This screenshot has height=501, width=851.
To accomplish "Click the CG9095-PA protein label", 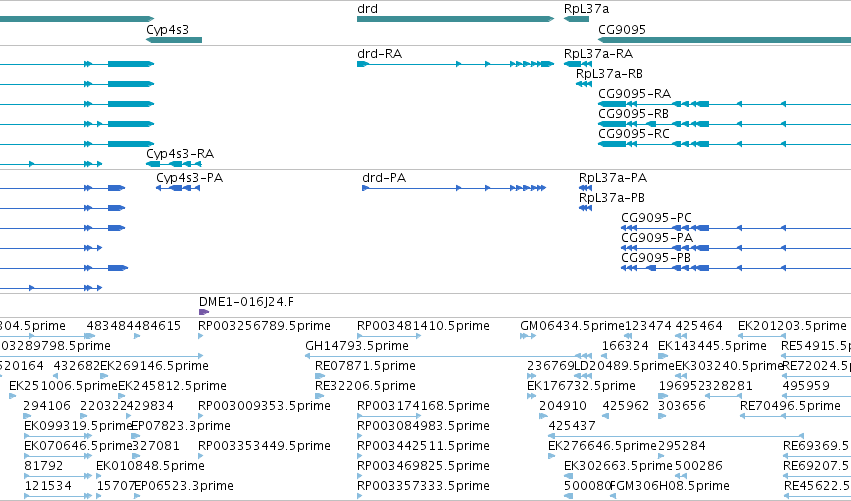I will pos(657,238).
